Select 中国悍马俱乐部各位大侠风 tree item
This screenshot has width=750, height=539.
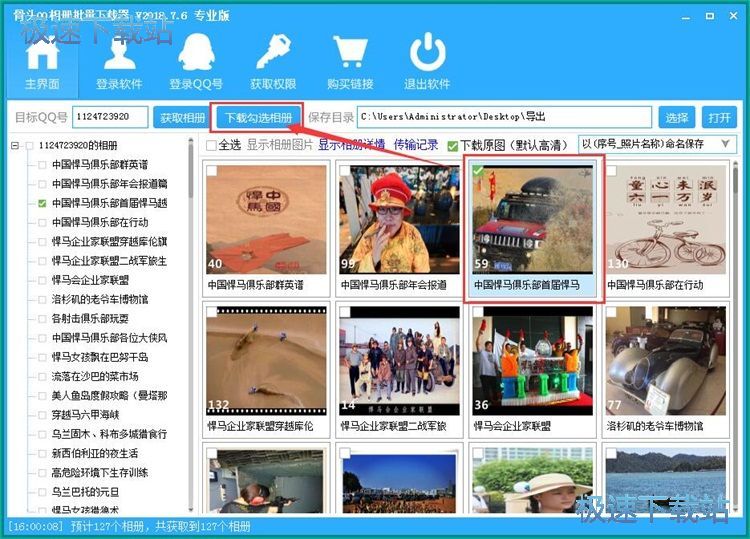coord(109,338)
